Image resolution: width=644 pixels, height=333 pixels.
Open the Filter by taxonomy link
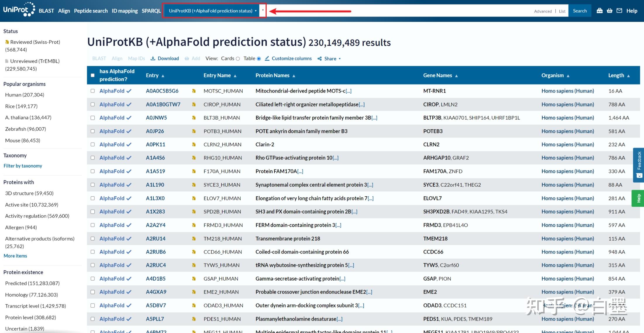(23, 166)
